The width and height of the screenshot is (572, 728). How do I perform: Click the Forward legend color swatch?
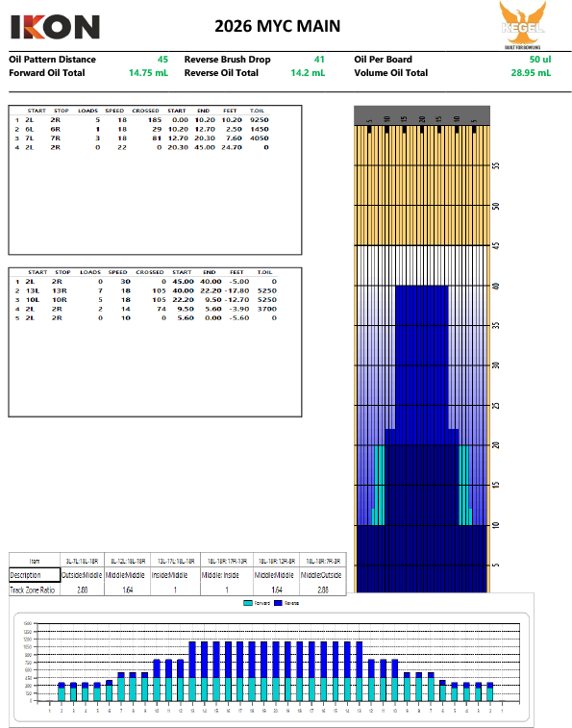tap(248, 603)
